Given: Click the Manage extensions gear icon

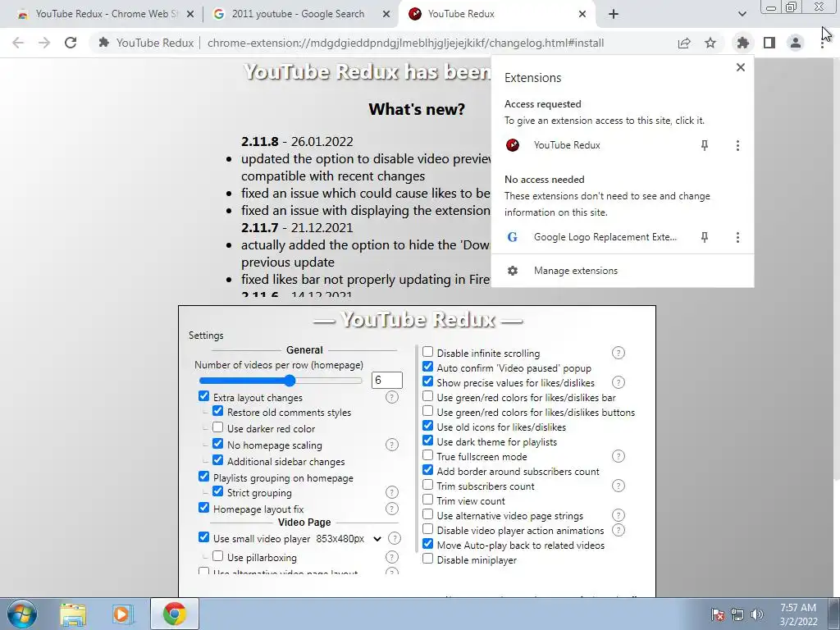Looking at the screenshot, I should (513, 271).
